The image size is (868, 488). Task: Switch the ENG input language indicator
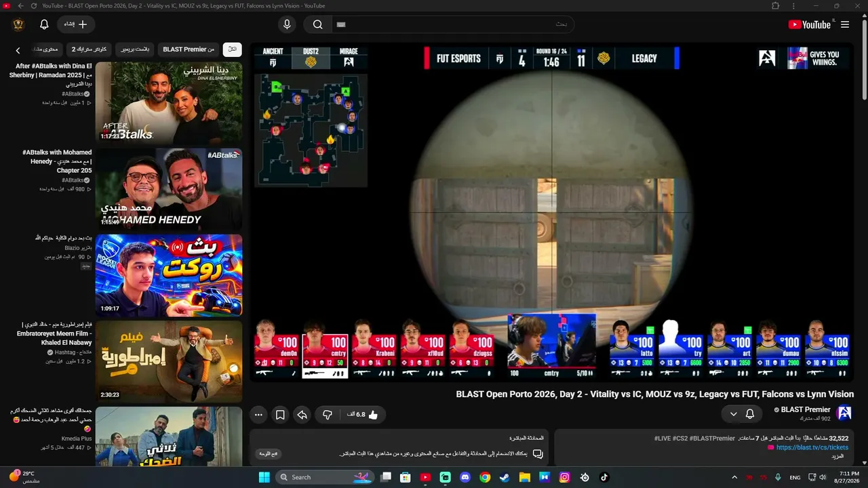795,477
